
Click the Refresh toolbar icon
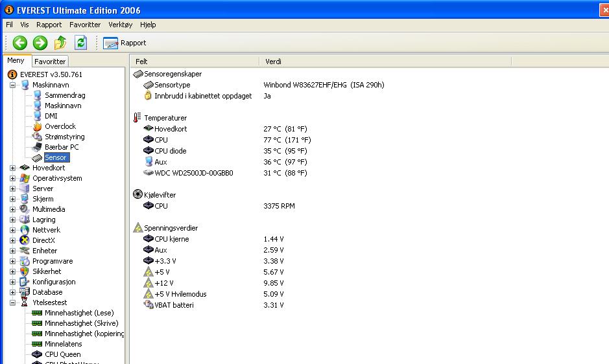[x=80, y=43]
